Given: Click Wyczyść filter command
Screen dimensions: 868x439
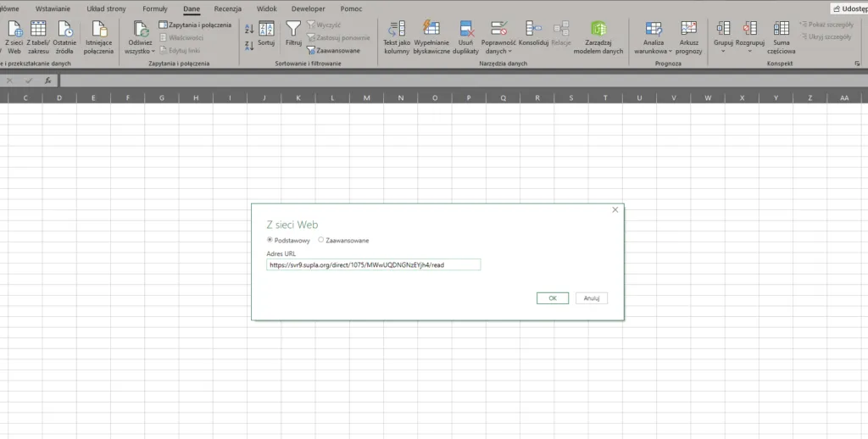Looking at the screenshot, I should coord(325,25).
